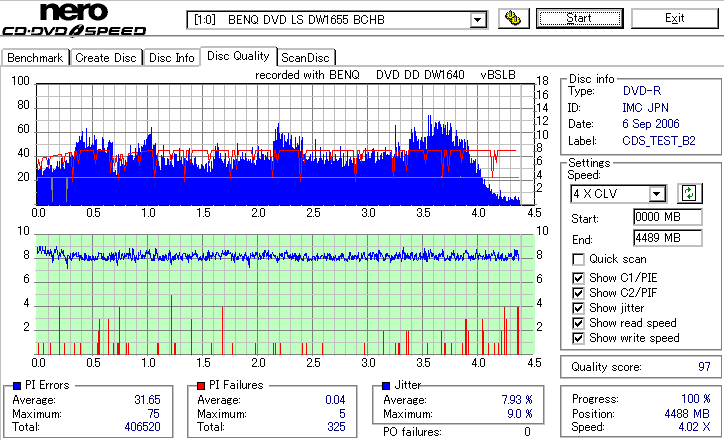Uncheck Show C2/PIF option
Screen dimensions: 724x441
578,293
